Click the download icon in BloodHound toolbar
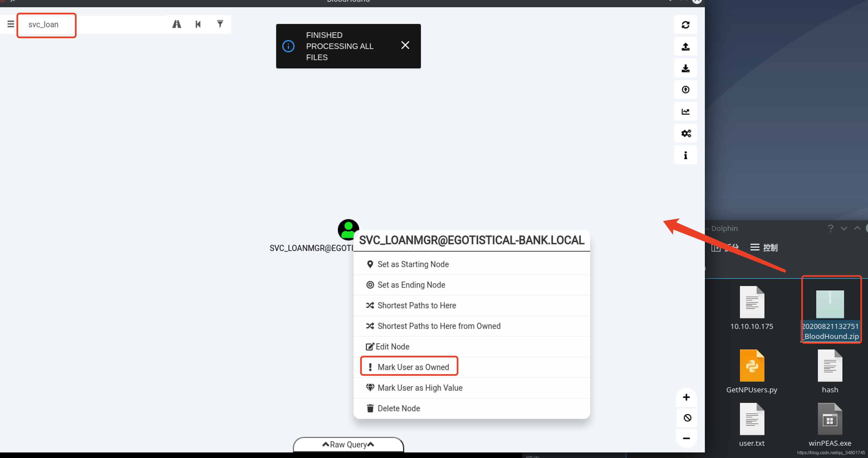The image size is (868, 458). 686,68
